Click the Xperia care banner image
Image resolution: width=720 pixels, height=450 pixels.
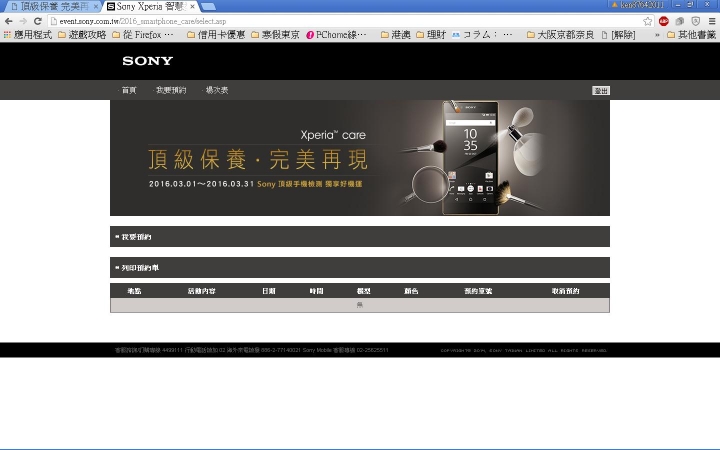coord(360,158)
